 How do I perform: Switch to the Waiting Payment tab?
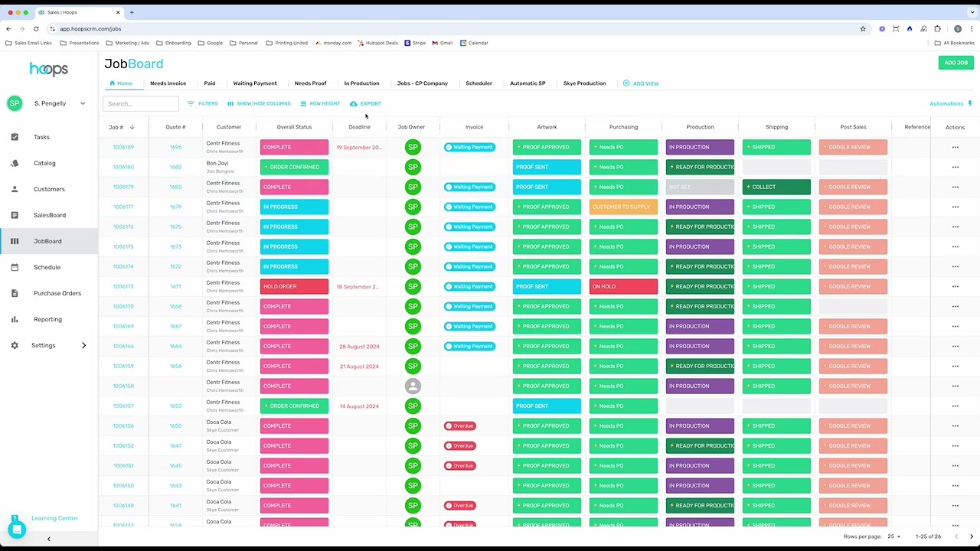[x=255, y=83]
